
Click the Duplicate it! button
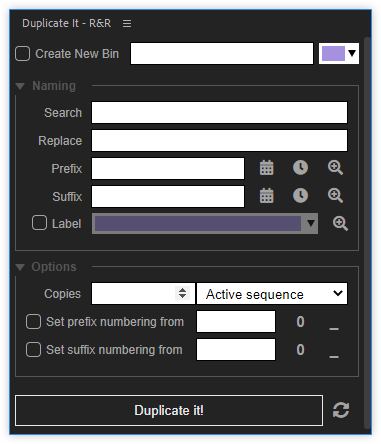(169, 410)
